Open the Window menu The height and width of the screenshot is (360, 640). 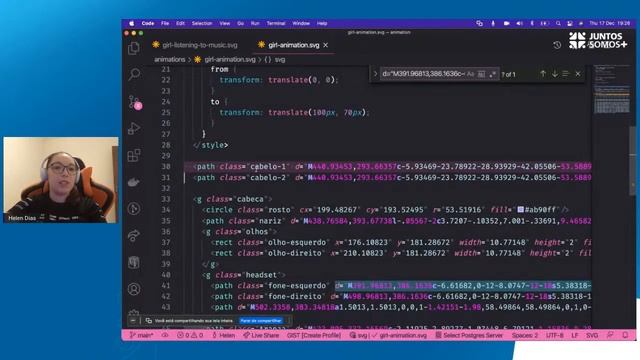coord(301,24)
